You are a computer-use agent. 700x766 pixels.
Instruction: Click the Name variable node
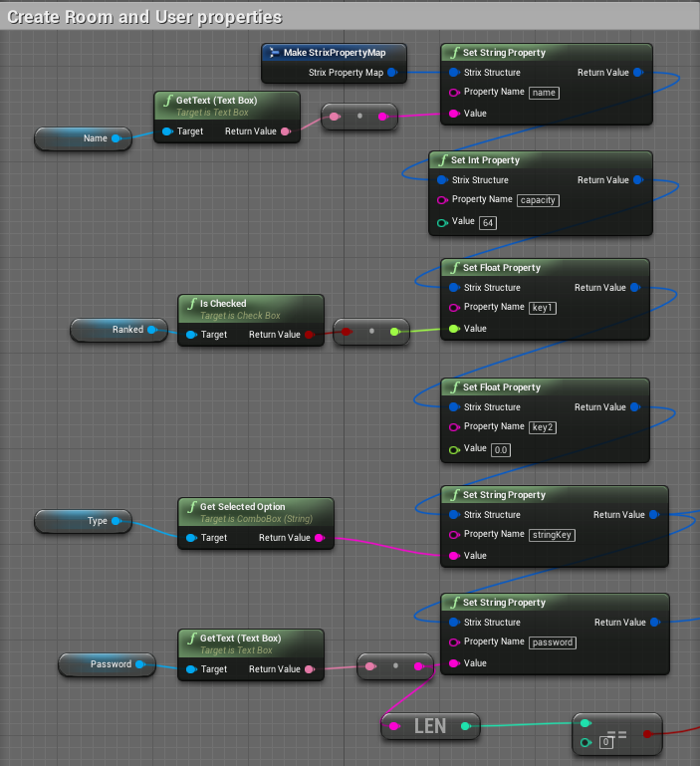click(83, 138)
